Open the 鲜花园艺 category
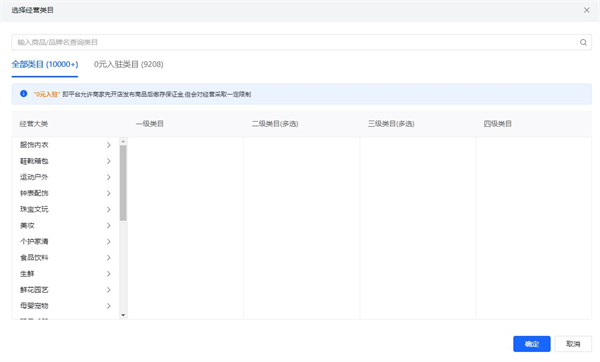 tap(65, 290)
